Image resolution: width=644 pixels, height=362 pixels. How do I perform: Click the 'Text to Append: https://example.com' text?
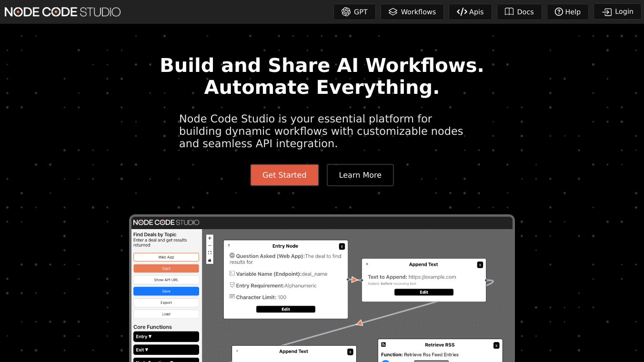412,277
